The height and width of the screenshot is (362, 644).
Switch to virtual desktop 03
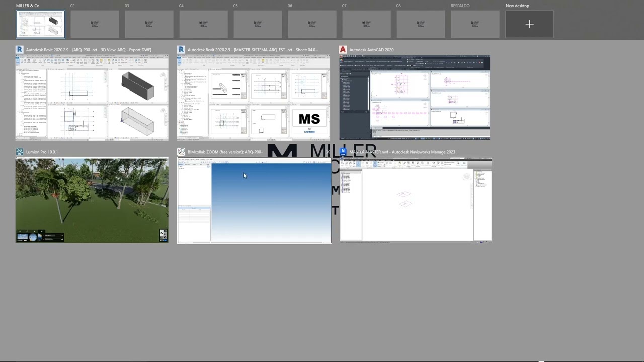(x=149, y=24)
